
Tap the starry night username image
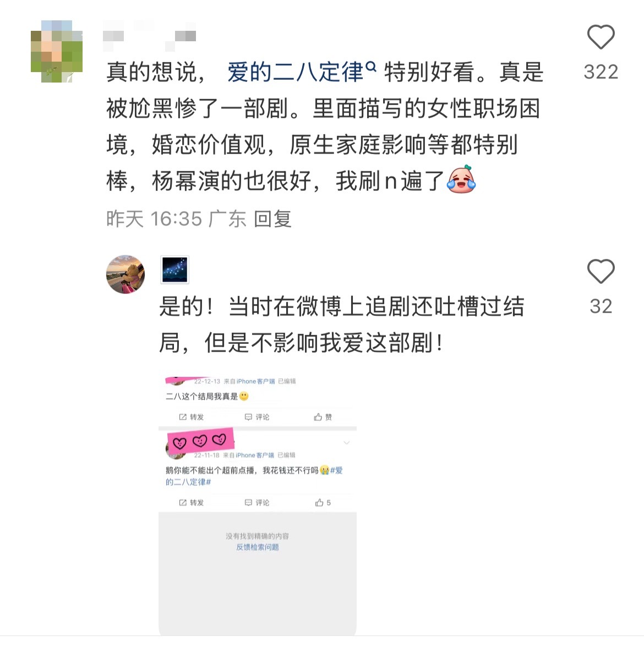(x=174, y=270)
